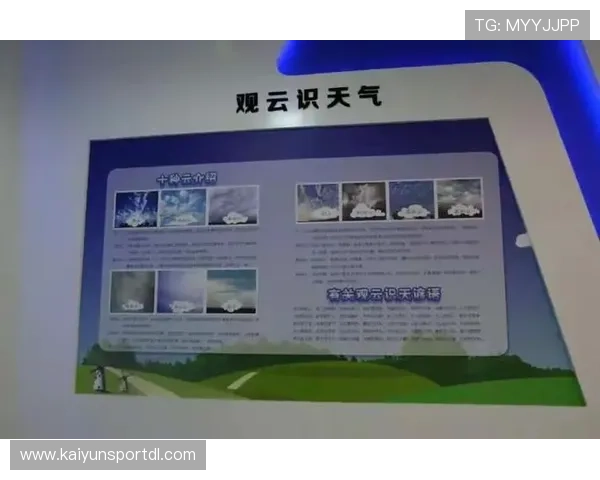Click last cloud photo in bottom-left row
This screenshot has height=480, width=600.
(231, 291)
